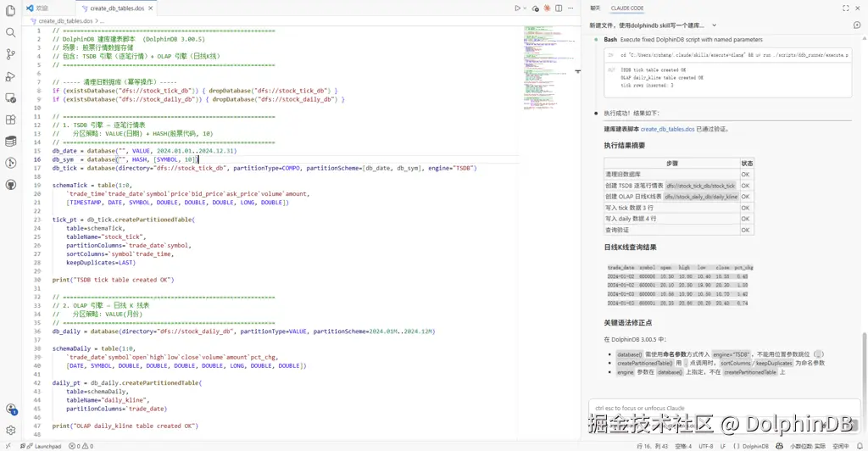This screenshot has height=451, width=868.
Task: Close the create_db_tables.dos tab
Action: coord(151,8)
